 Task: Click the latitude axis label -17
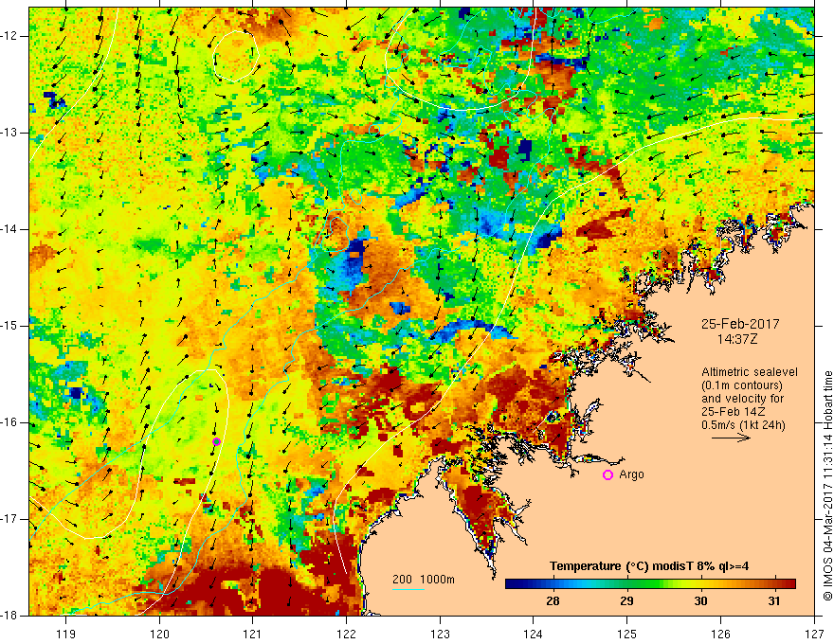click(x=10, y=519)
